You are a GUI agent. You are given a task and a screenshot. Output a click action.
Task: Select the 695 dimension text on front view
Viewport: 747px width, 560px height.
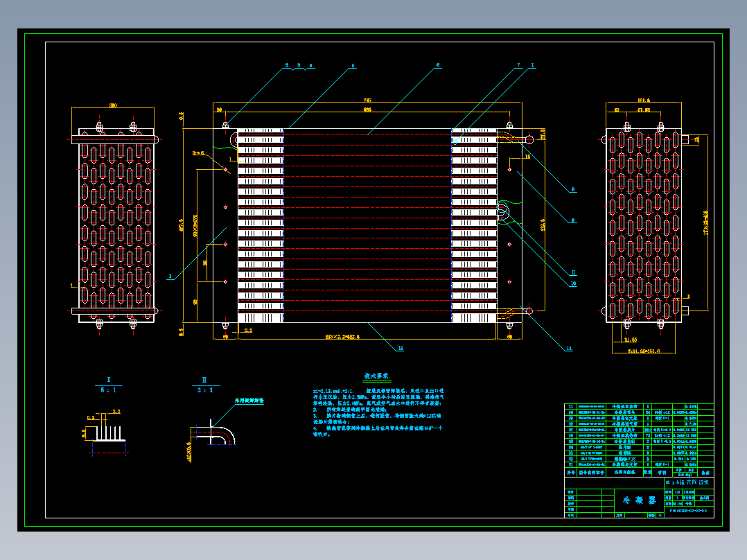click(x=367, y=110)
